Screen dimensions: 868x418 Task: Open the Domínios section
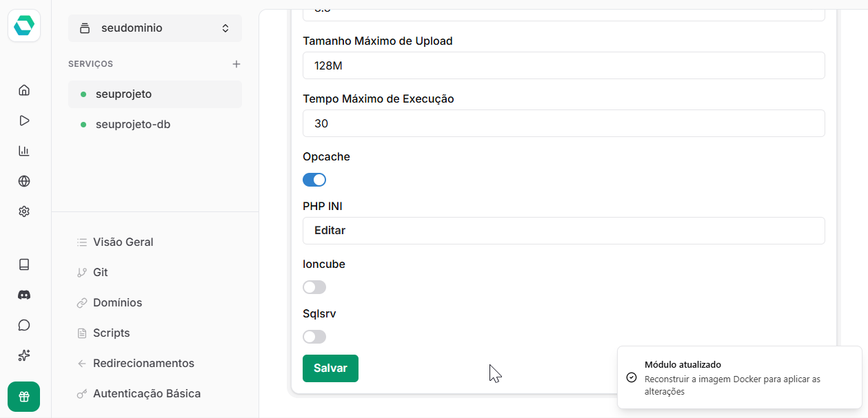coord(118,302)
